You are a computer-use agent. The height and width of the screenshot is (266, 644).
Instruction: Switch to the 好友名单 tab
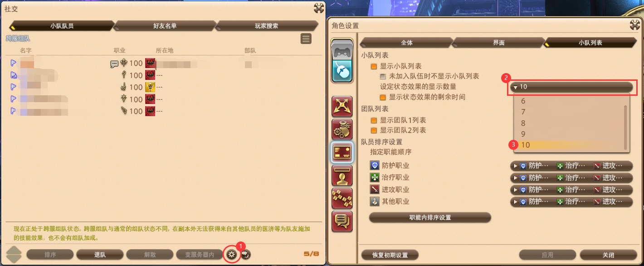165,26
